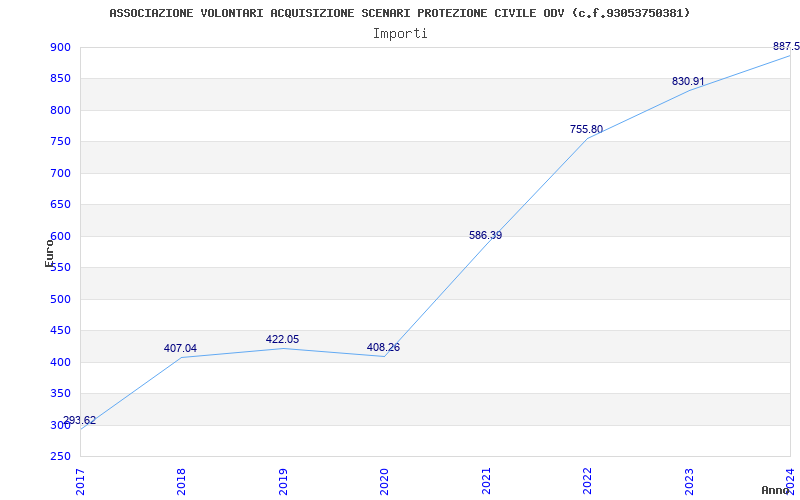Image resolution: width=800 pixels, height=500 pixels.
Task: Click the 586.39 value on the line
Action: pyautogui.click(x=485, y=236)
